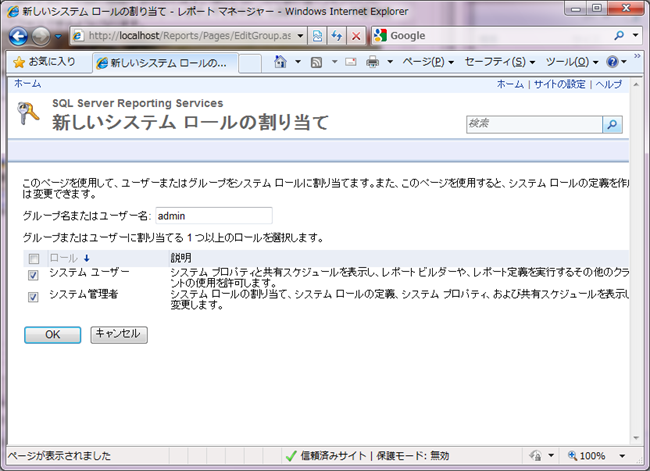Open the ヘルプ link

(609, 84)
